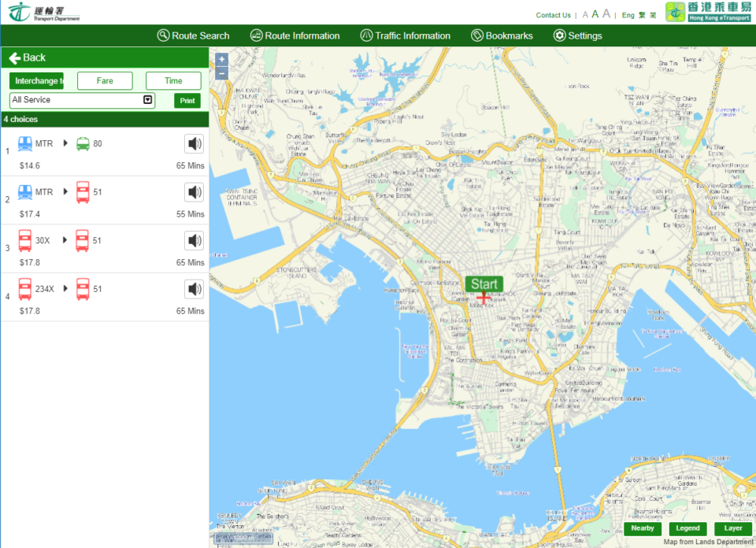This screenshot has height=548, width=756.
Task: Show the map Legend
Action: tap(687, 528)
